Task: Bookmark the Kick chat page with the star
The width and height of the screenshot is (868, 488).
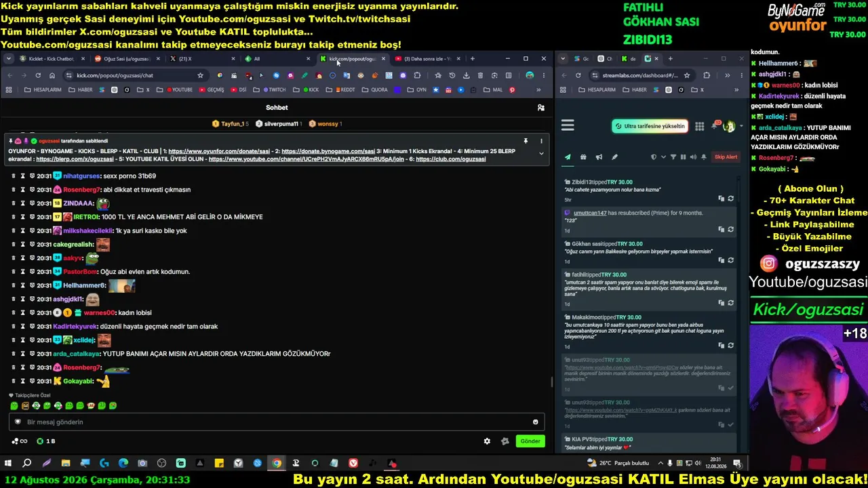Action: click(x=200, y=75)
